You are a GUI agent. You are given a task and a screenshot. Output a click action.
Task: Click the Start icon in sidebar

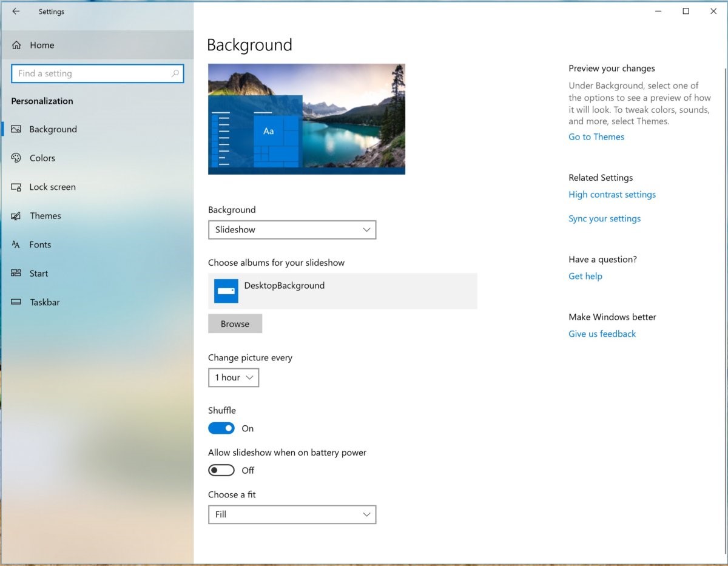coord(16,274)
